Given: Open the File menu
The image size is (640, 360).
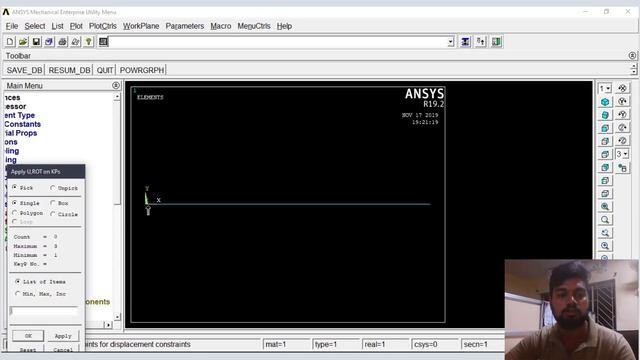Looking at the screenshot, I should 11,26.
